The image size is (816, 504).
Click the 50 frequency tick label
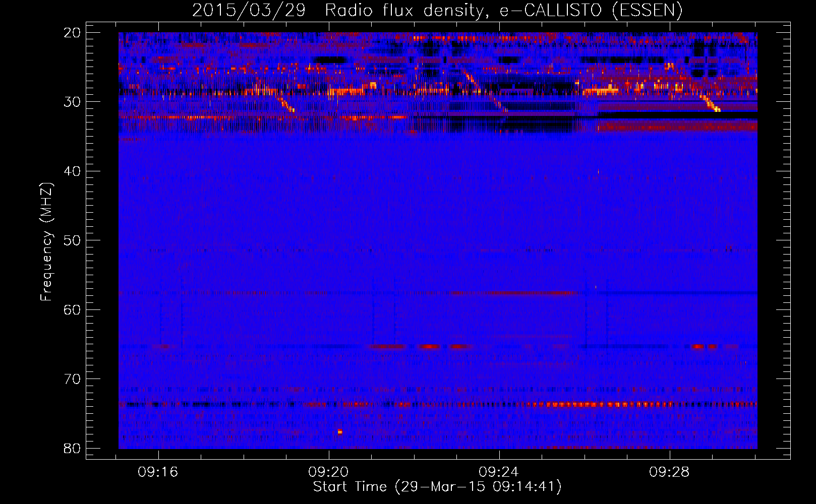[x=72, y=240]
